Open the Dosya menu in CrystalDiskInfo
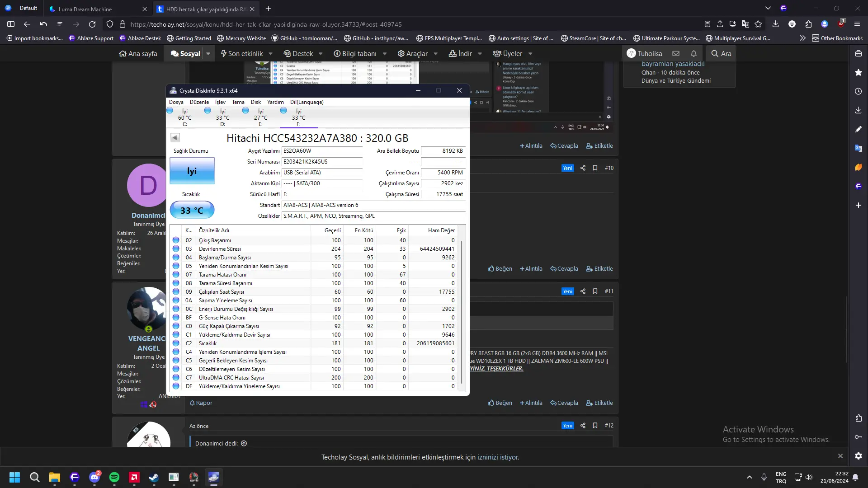The width and height of the screenshot is (868, 488). (x=176, y=102)
